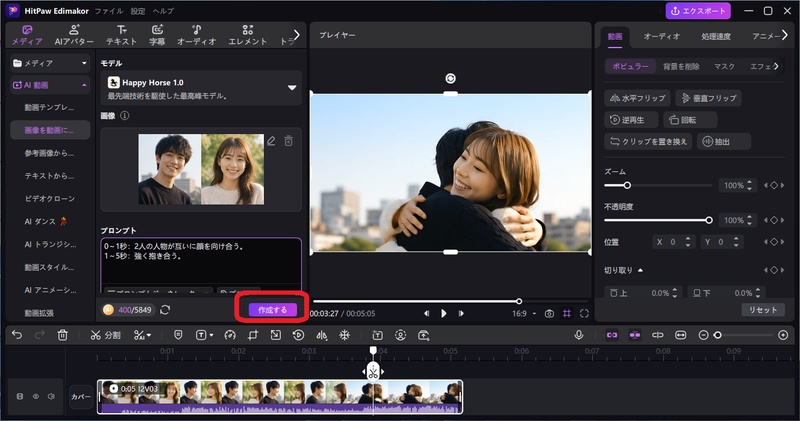The width and height of the screenshot is (800, 421).
Task: Open the 字幕 subtitles tab
Action: coord(157,35)
